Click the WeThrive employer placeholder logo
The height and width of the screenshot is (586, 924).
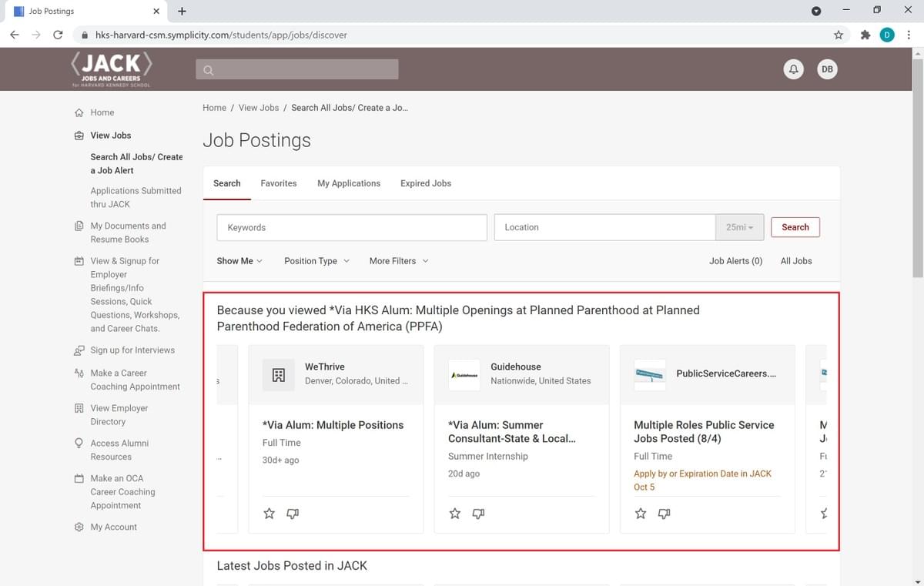[x=279, y=375]
